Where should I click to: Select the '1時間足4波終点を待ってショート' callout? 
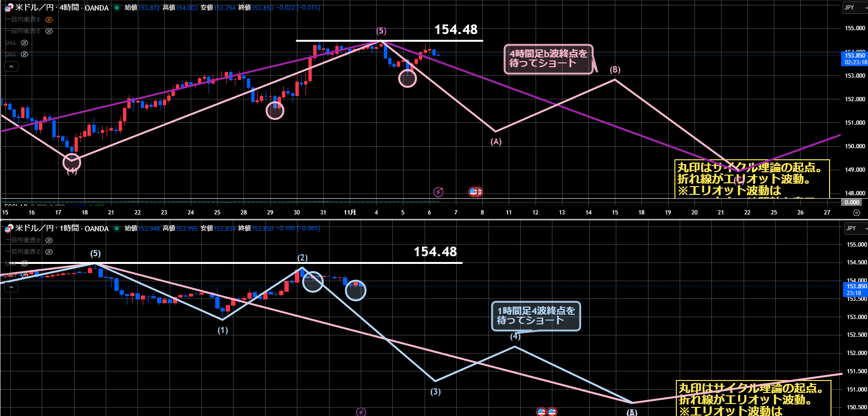coord(536,316)
